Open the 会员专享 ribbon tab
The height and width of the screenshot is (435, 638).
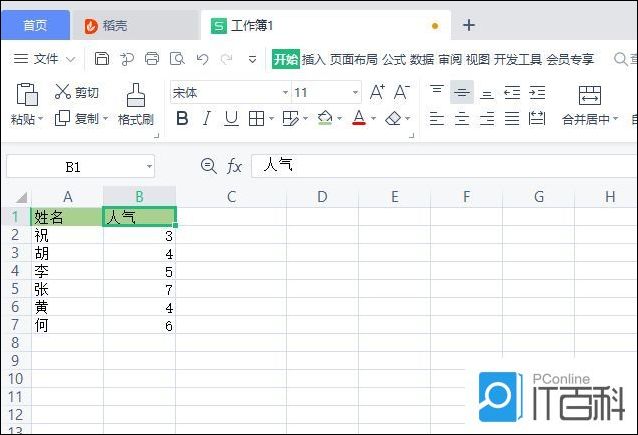(570, 60)
